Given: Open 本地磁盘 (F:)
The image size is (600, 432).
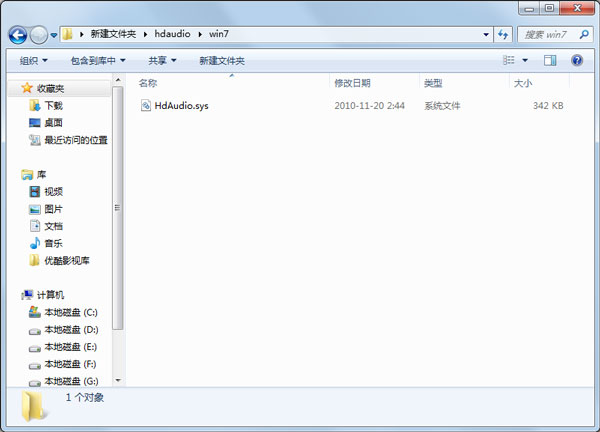Looking at the screenshot, I should (70, 364).
